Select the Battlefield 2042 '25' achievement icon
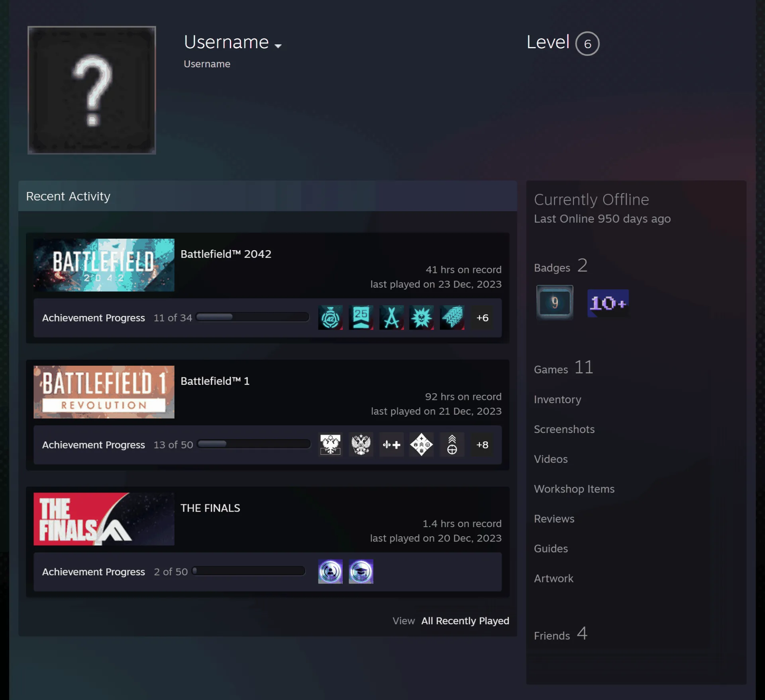Screen dimensions: 765x700 click(x=361, y=318)
